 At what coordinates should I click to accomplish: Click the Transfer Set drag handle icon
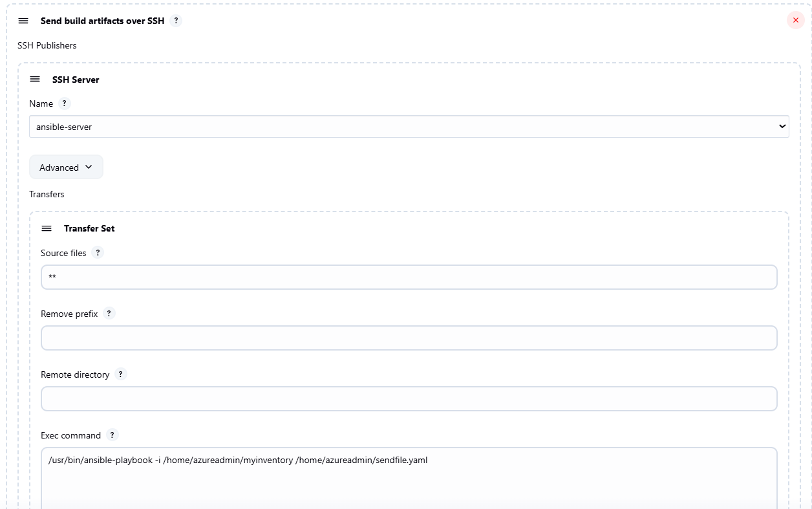(47, 228)
